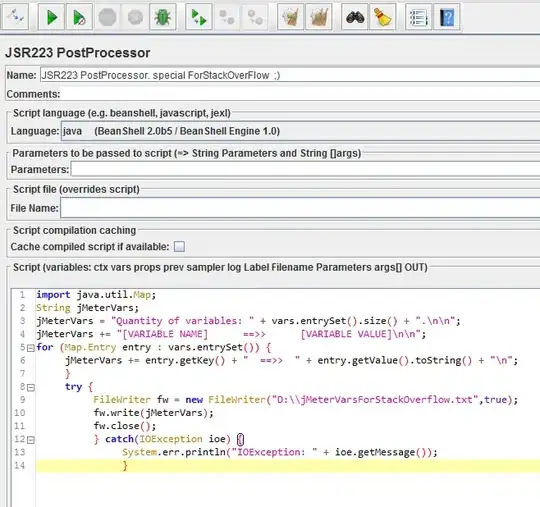The height and width of the screenshot is (507, 540).
Task: Click the Parameters input field
Action: pyautogui.click(x=305, y=169)
